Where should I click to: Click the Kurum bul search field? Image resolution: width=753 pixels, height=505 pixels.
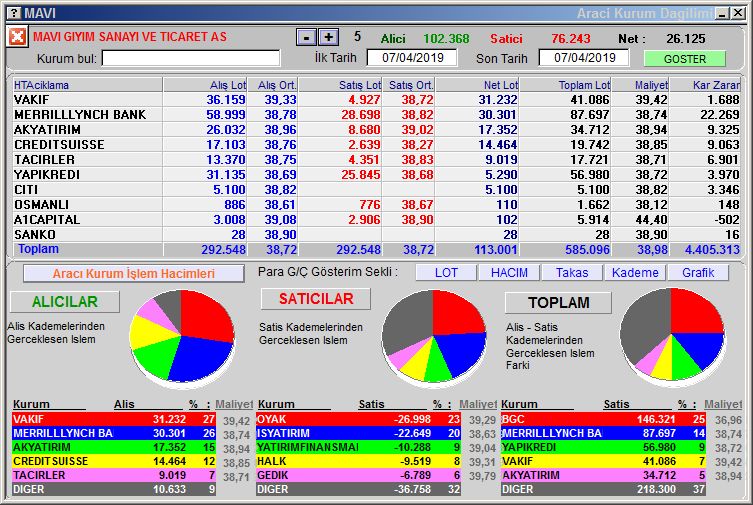pos(191,59)
